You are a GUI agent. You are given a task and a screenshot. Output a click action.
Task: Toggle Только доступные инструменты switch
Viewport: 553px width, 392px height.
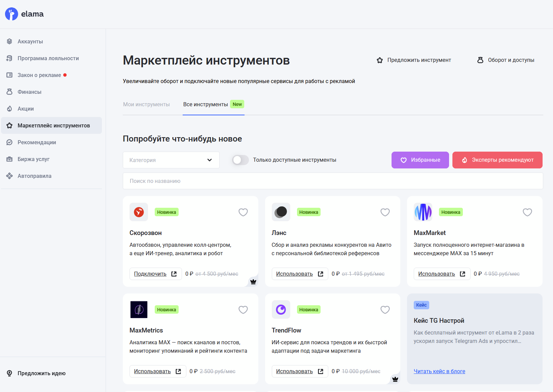[241, 160]
